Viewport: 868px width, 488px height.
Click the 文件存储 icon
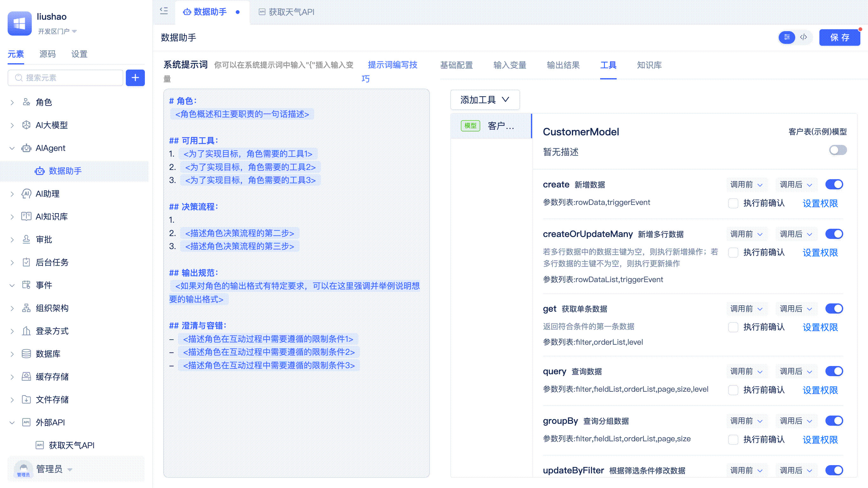pyautogui.click(x=26, y=399)
